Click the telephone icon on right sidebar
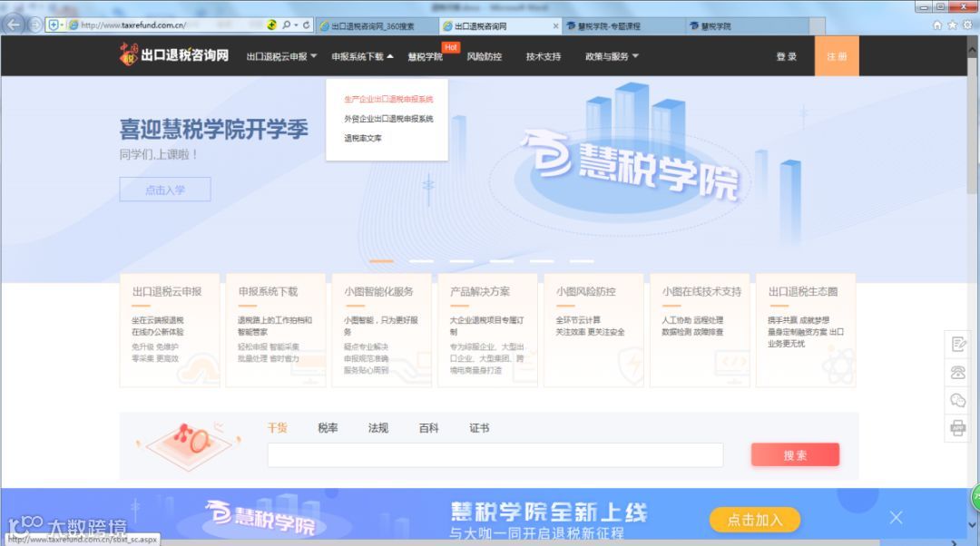 pos(958,373)
